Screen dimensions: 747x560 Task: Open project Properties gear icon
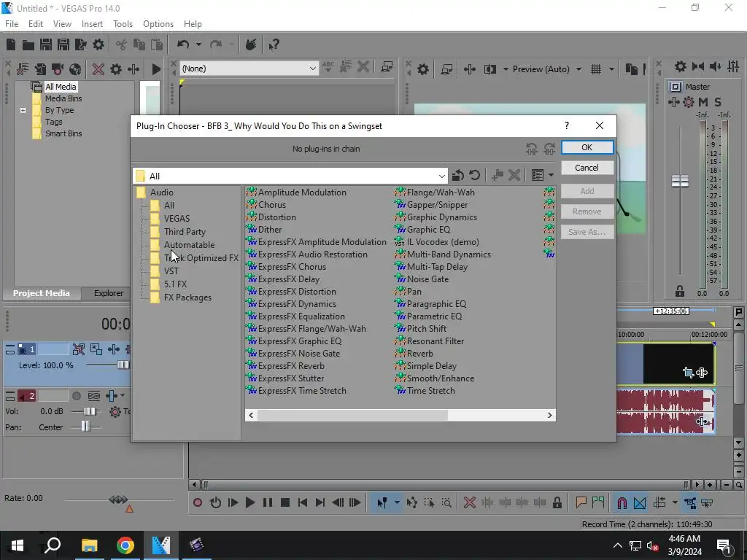tap(98, 44)
